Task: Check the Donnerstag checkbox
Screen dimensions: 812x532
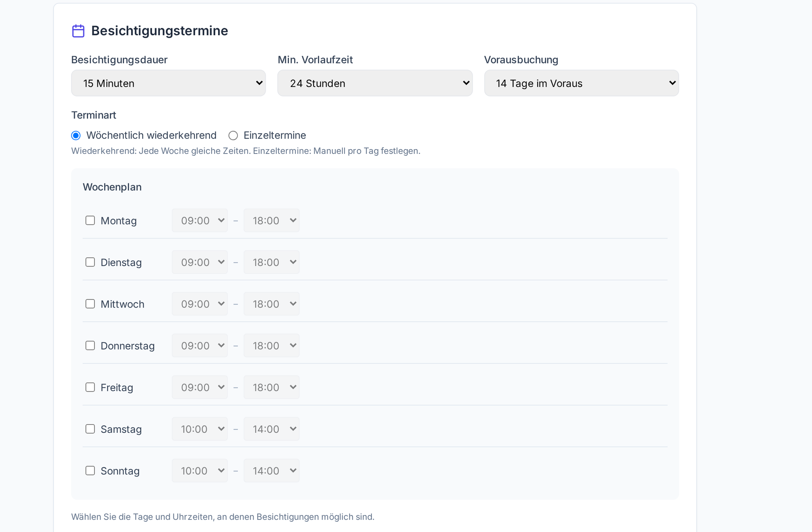Action: point(90,346)
